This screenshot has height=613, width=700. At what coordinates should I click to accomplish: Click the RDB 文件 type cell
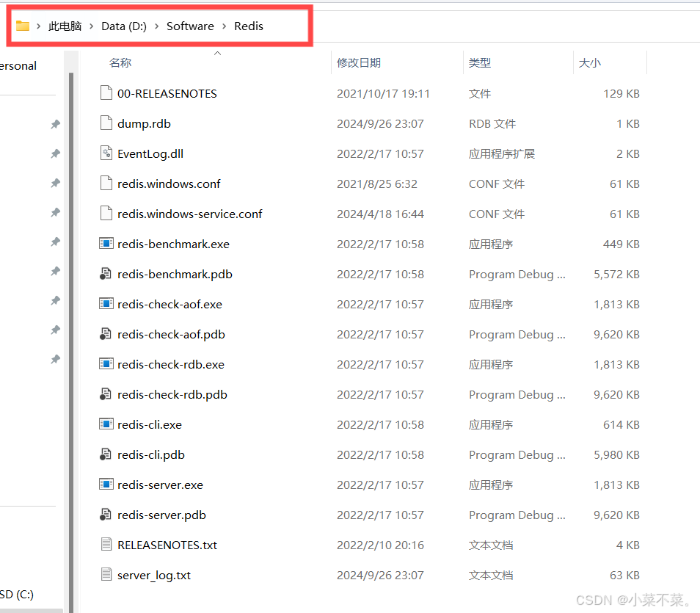492,123
